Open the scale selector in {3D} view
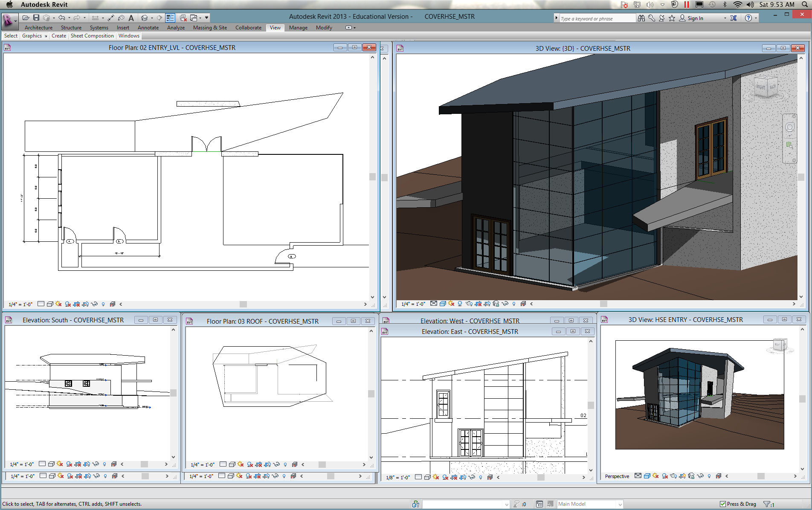812x510 pixels. coord(413,304)
